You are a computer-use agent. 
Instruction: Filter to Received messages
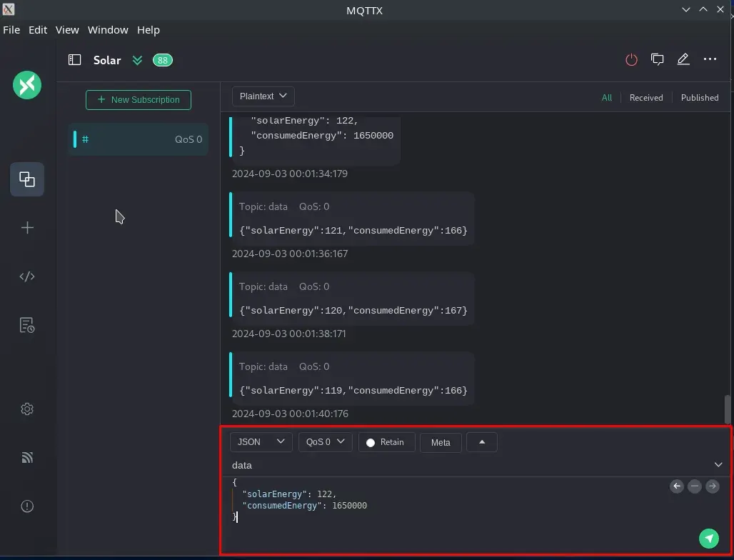coord(646,98)
